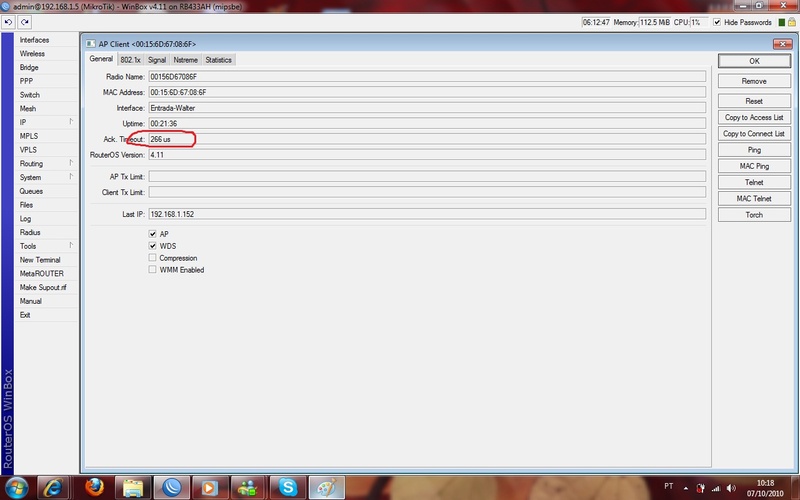Screen dimensions: 800x500
Task: Click the Last IP field
Action: coord(427,214)
